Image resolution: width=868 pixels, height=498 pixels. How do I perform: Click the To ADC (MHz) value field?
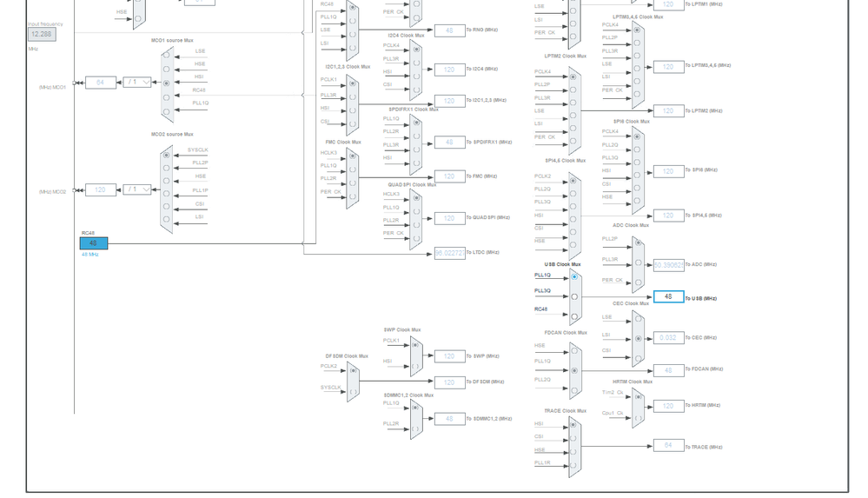pyautogui.click(x=669, y=265)
